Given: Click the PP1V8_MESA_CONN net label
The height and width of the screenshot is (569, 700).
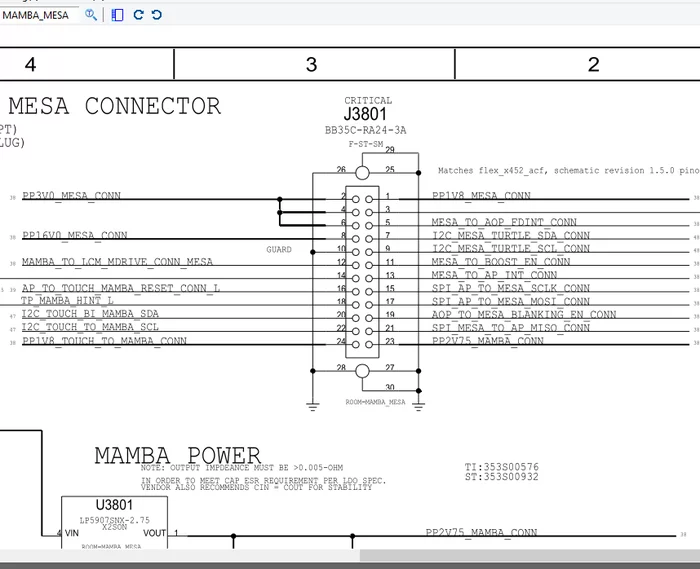Looking at the screenshot, I should 481,195.
